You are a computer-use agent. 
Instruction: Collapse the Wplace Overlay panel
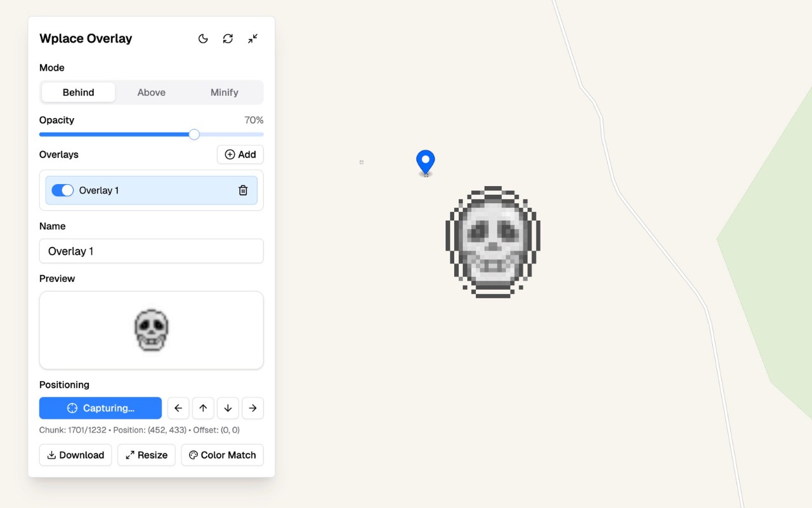coord(252,38)
